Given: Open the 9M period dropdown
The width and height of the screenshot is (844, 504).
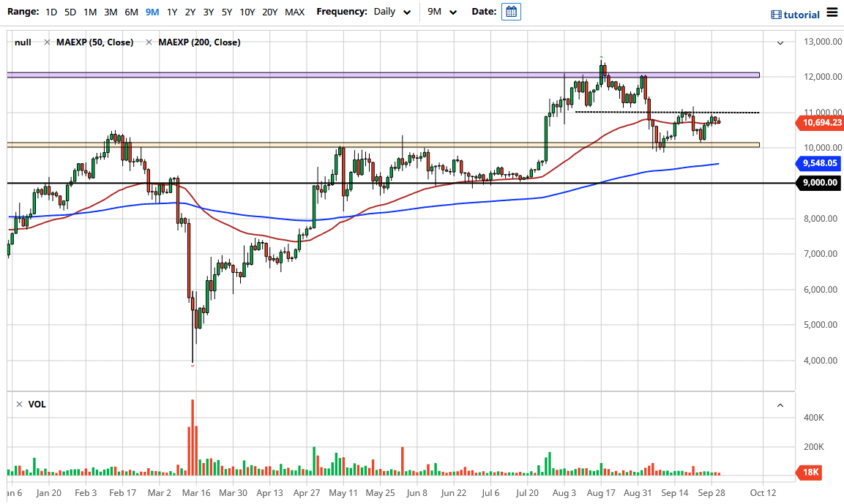Looking at the screenshot, I should (x=442, y=12).
